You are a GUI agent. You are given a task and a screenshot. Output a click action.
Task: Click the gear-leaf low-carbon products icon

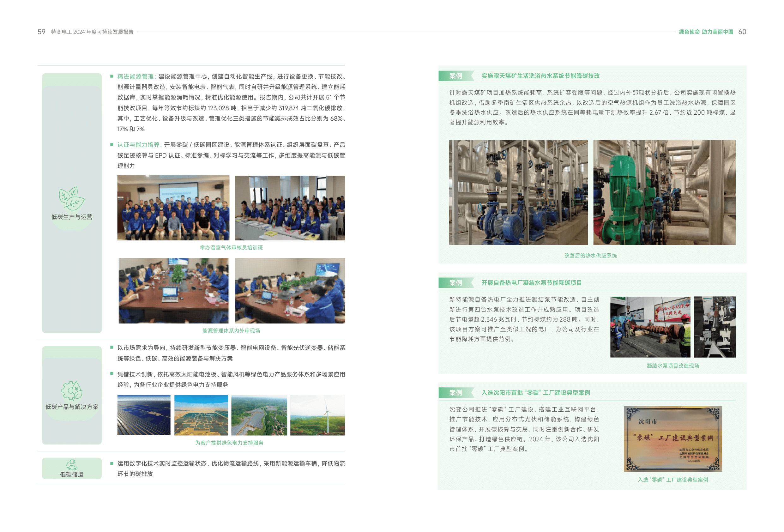click(72, 391)
